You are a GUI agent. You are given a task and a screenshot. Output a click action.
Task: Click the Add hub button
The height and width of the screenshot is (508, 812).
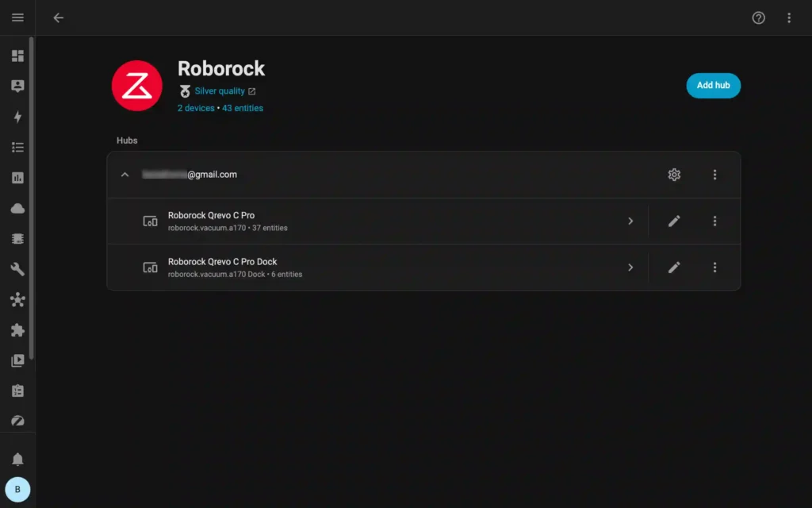[x=713, y=85]
